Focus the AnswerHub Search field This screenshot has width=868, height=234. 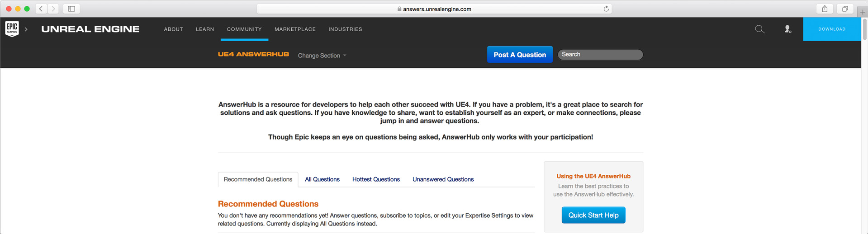click(600, 54)
